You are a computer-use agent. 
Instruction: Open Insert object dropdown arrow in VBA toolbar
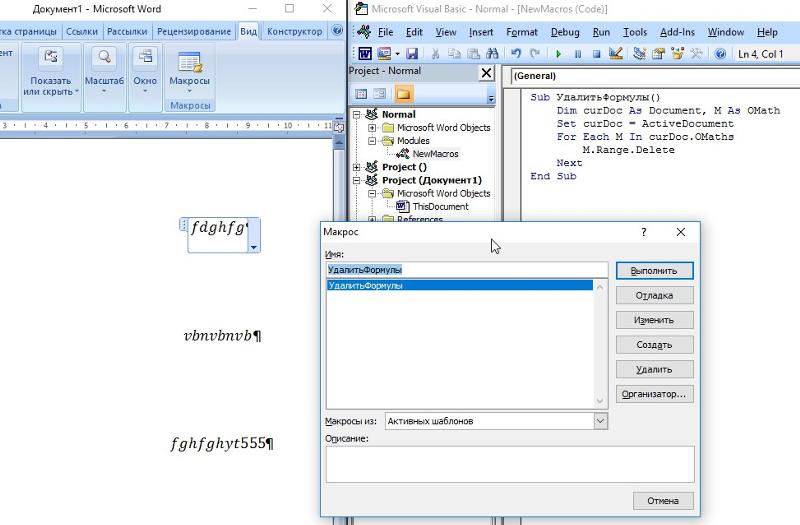pyautogui.click(x=397, y=53)
